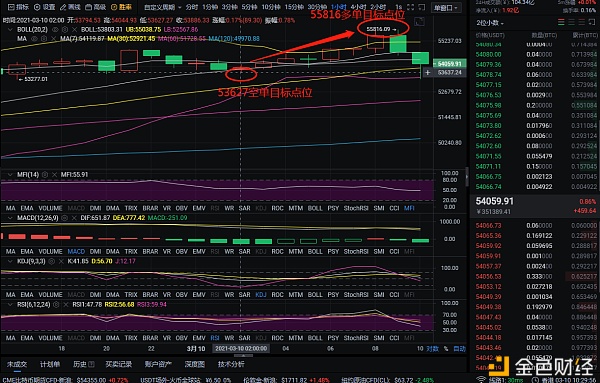This screenshot has width=600, height=383.
Task: Toggle MA indicator visibility eye
Action: pos(34,39)
